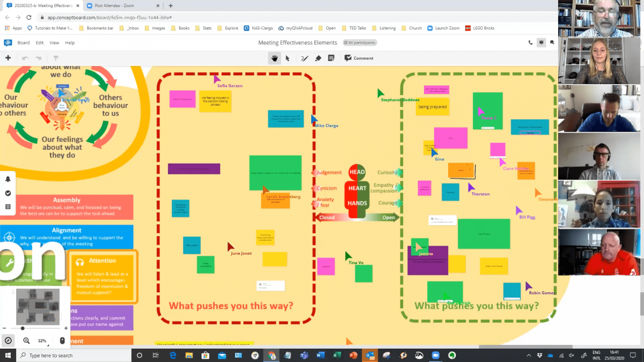Select the 'not feeling included' yellow note
Viewport: 644px width, 362px height.
point(215,101)
